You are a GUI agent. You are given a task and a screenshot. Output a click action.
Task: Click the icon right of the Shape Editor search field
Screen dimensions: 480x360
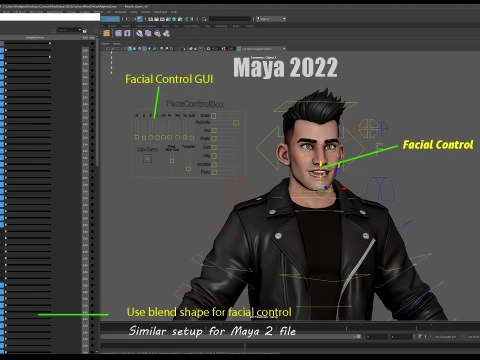85,31
